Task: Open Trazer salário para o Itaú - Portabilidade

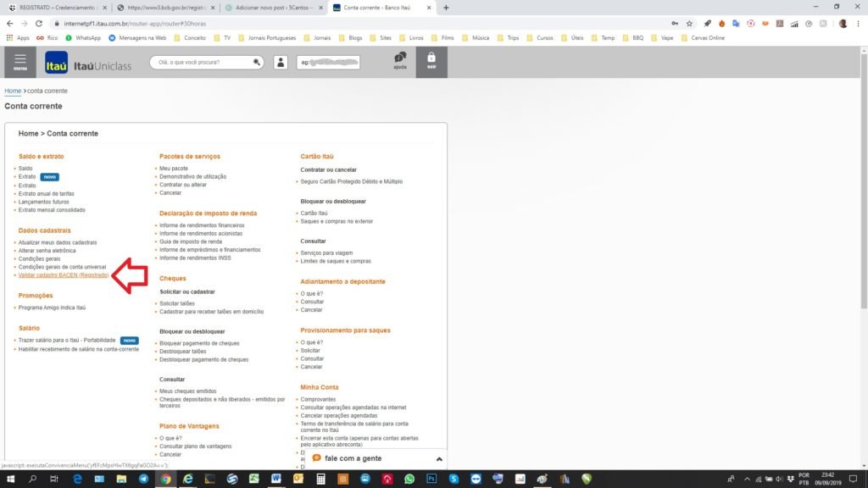Action: click(67, 341)
